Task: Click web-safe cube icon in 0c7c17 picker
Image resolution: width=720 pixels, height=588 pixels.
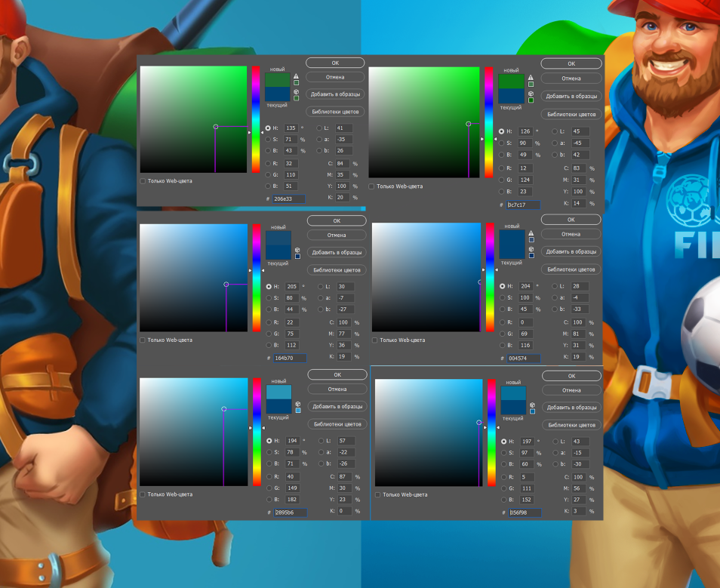Action: click(531, 93)
